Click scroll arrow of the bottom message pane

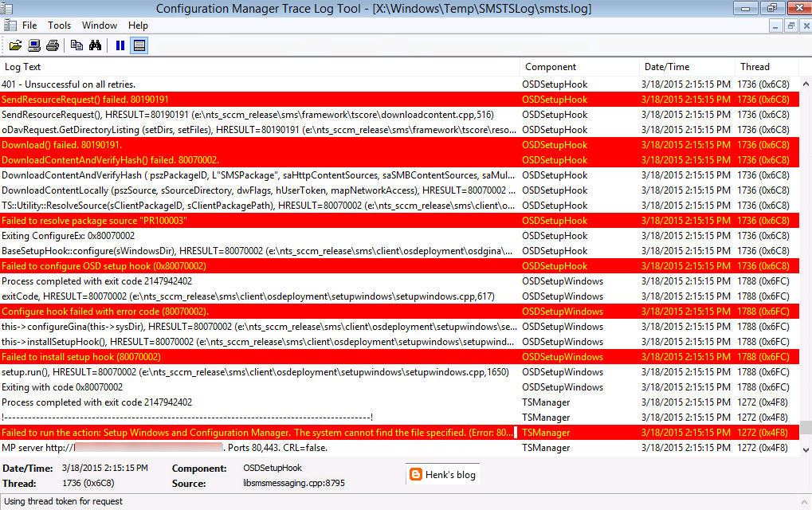(x=804, y=502)
